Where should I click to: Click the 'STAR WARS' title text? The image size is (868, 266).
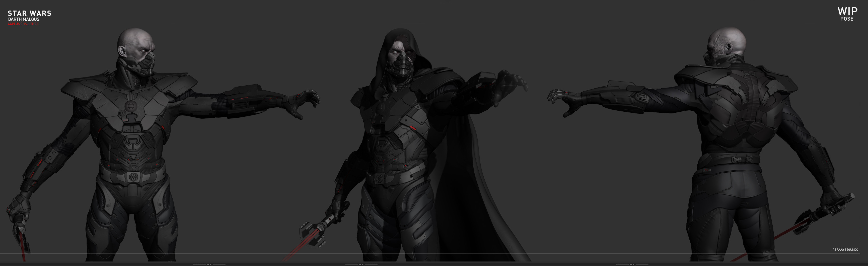pyautogui.click(x=30, y=14)
